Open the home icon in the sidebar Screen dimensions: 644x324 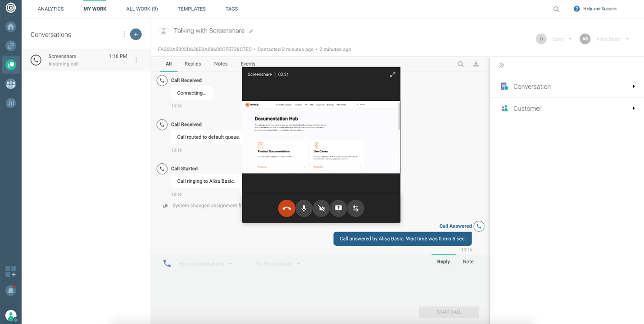[11, 27]
